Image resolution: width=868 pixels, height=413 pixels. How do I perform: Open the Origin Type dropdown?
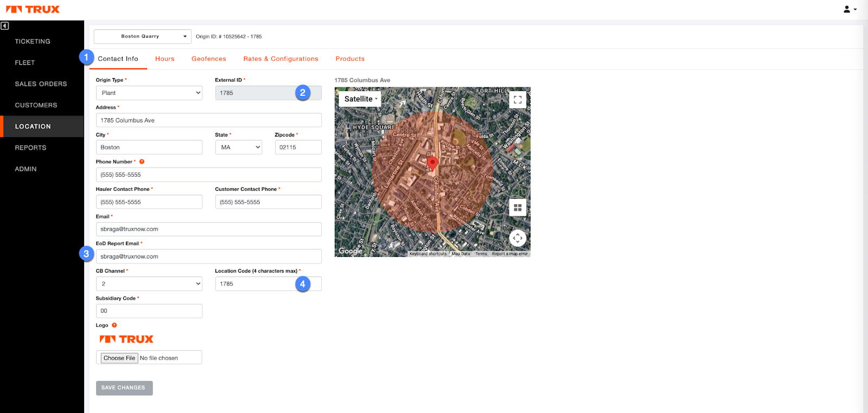coord(149,93)
